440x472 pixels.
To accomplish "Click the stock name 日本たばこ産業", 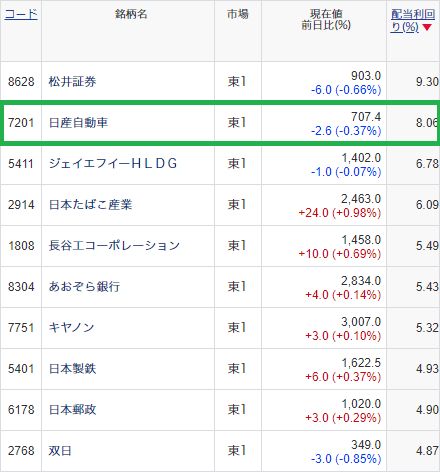I will click(x=90, y=205).
